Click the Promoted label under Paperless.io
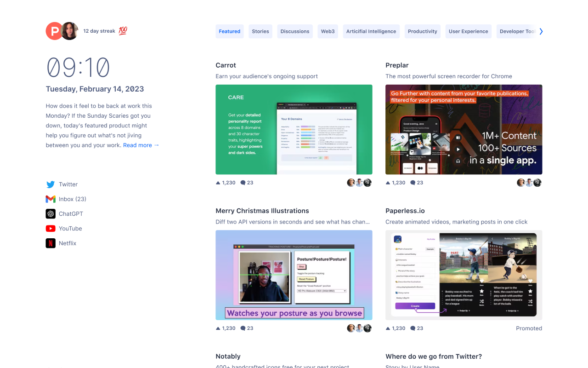Screen dimensions: 588x368 coord(529,328)
